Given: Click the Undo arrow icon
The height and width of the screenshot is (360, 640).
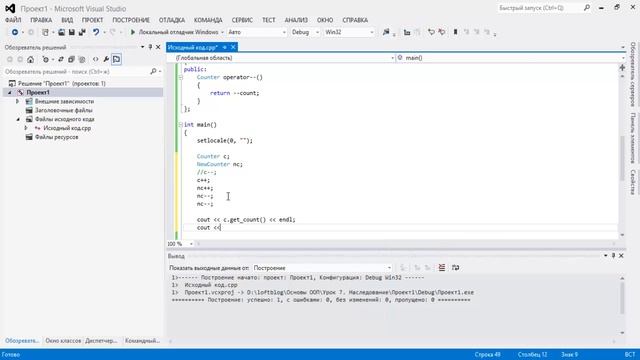Looking at the screenshot, I should point(96,32).
